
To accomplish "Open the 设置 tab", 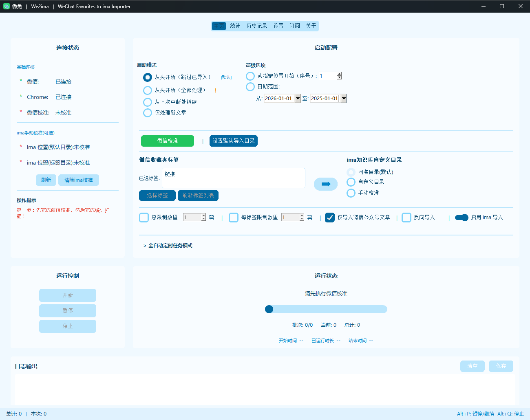I will pos(278,26).
